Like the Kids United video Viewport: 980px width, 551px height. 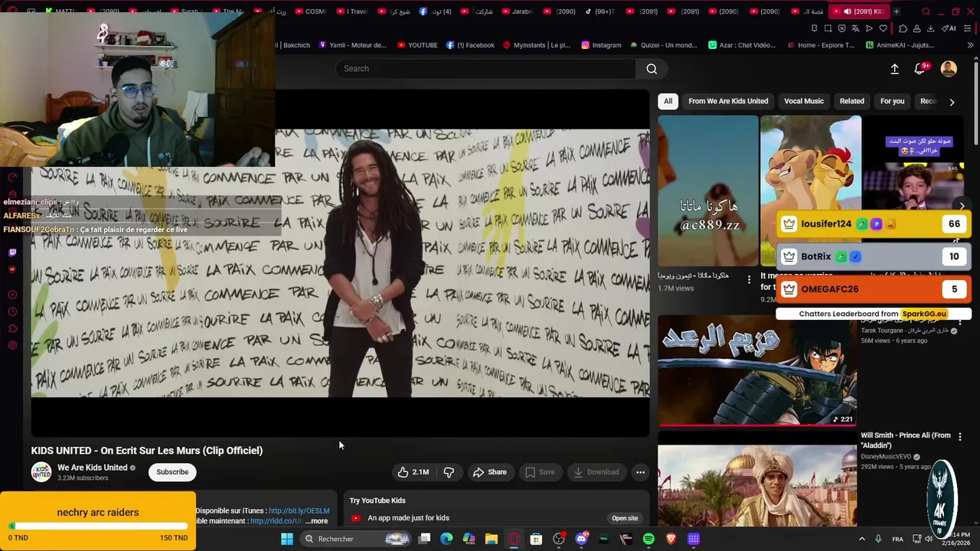click(x=413, y=472)
